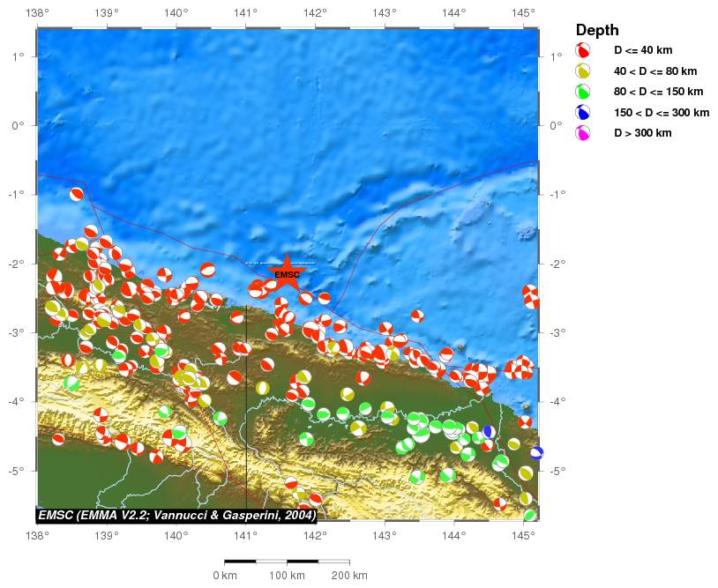The height and width of the screenshot is (588, 718).
Task: Click the "200 km" scale bar label
Action: pyautogui.click(x=349, y=576)
